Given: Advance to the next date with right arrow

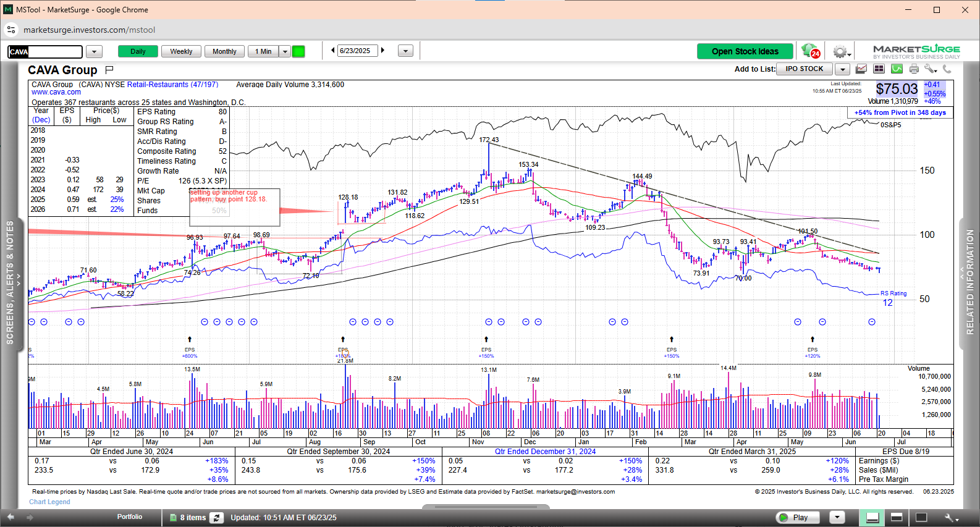Looking at the screenshot, I should [382, 51].
